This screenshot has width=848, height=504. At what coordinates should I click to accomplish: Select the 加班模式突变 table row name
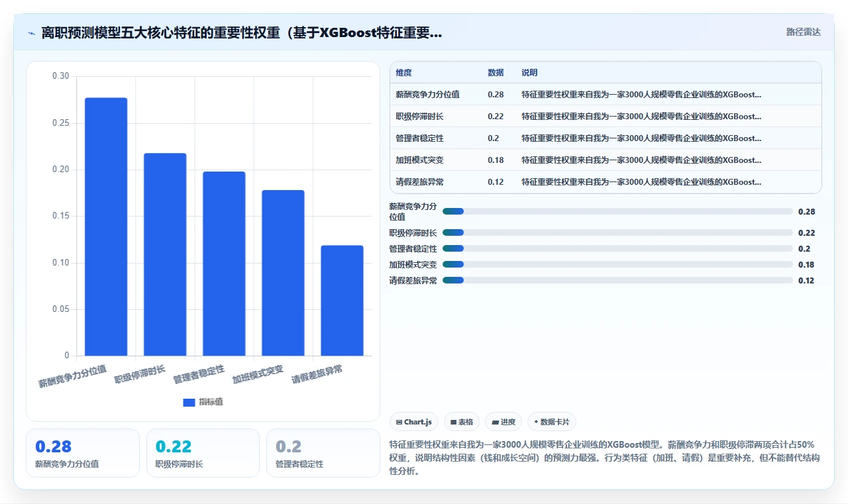(419, 160)
